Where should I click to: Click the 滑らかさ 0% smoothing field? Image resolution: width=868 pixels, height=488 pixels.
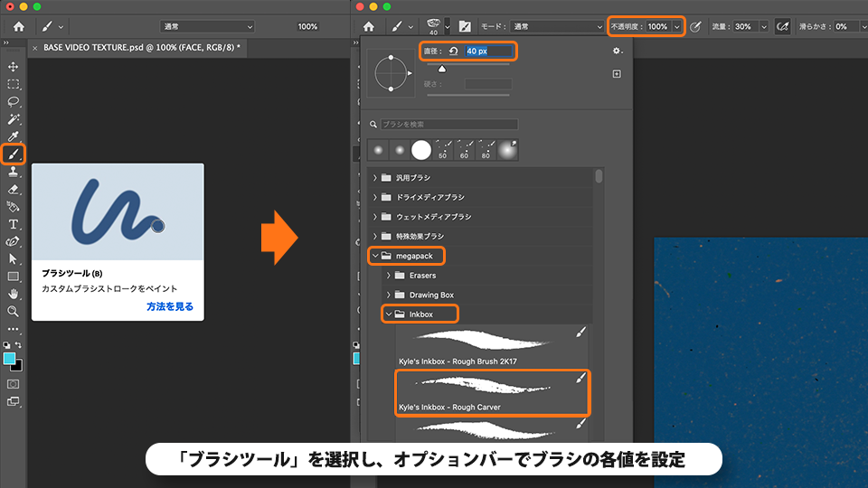coord(846,26)
